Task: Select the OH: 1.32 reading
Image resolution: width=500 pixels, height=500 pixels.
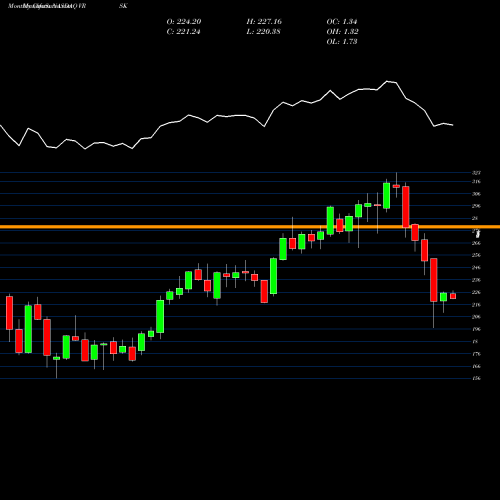Action: 342,32
